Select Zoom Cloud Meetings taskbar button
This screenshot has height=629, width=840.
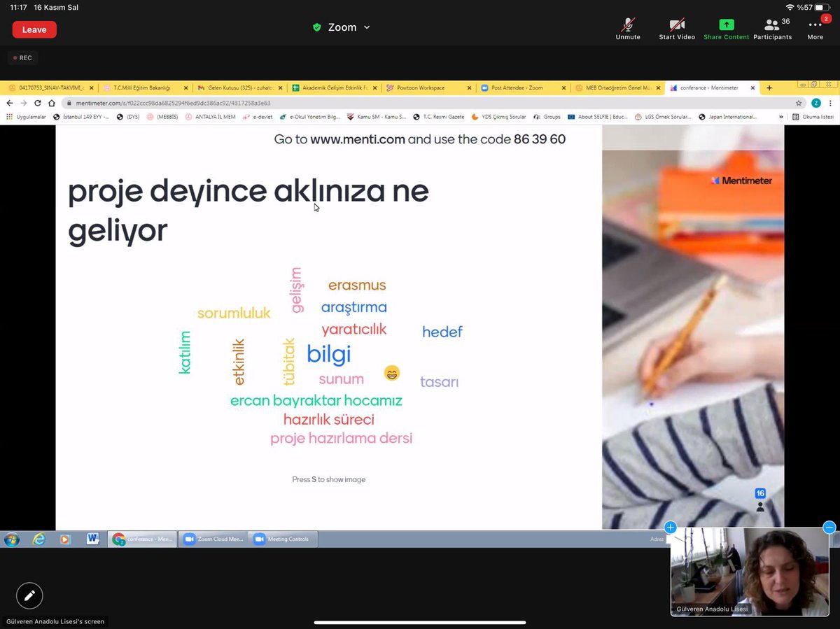[214, 539]
